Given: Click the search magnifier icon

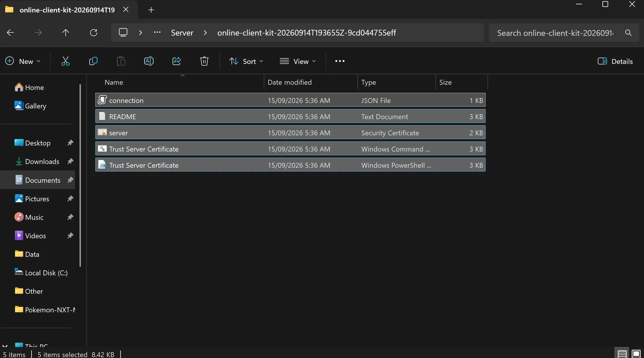Looking at the screenshot, I should 628,33.
